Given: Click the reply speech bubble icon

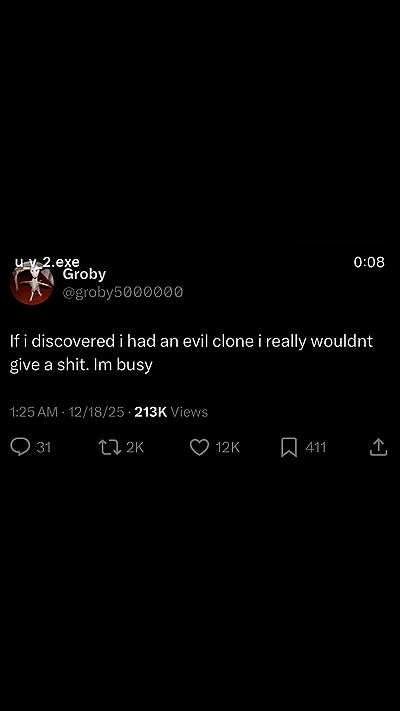Looking at the screenshot, I should 20,447.
